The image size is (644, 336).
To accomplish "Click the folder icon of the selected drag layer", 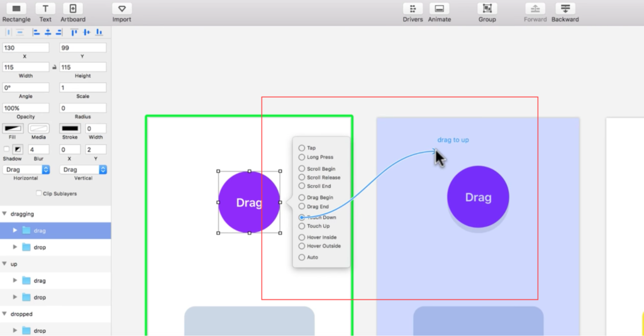I will click(26, 230).
